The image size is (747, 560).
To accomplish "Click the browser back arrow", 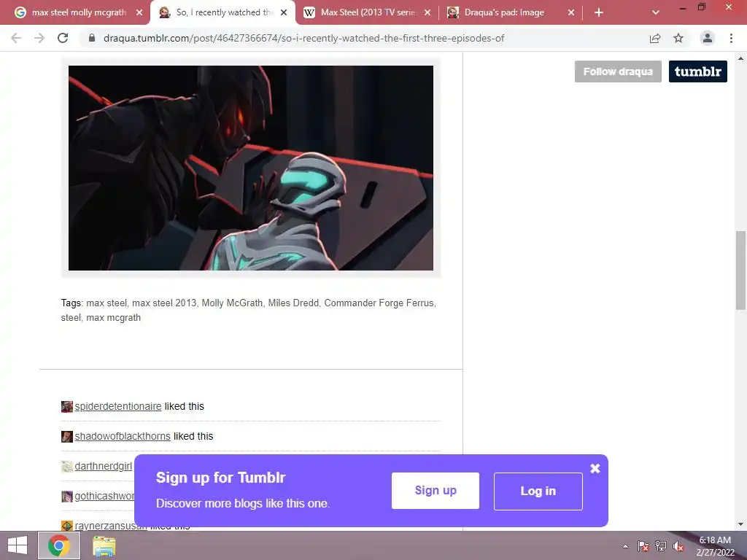I will [16, 38].
